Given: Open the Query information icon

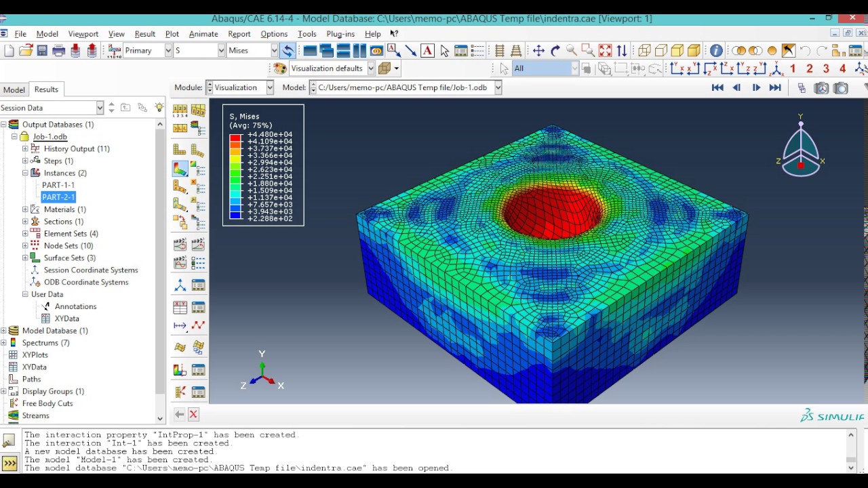Looking at the screenshot, I should pyautogui.click(x=716, y=51).
